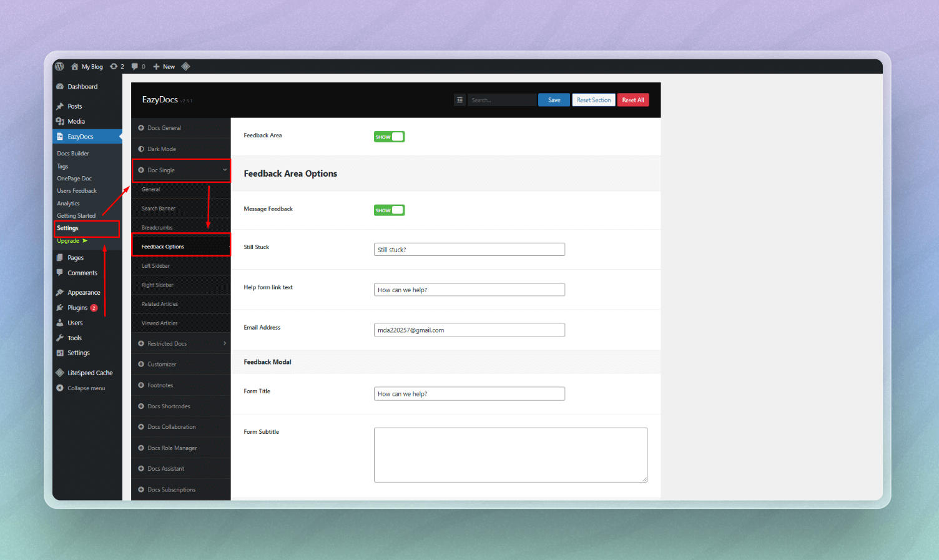
Task: Open Getting Started submenu link
Action: coord(76,216)
